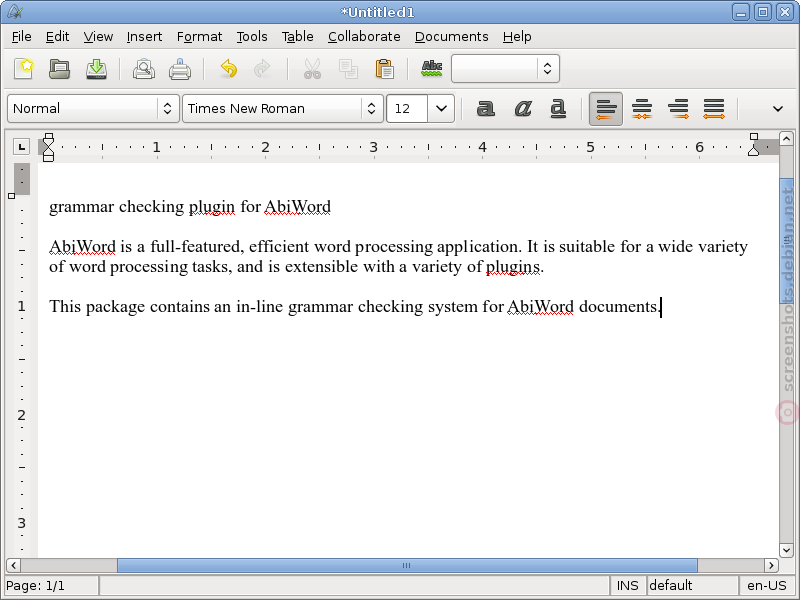This screenshot has width=800, height=600.
Task: Toggle bold formatting
Action: [x=485, y=108]
